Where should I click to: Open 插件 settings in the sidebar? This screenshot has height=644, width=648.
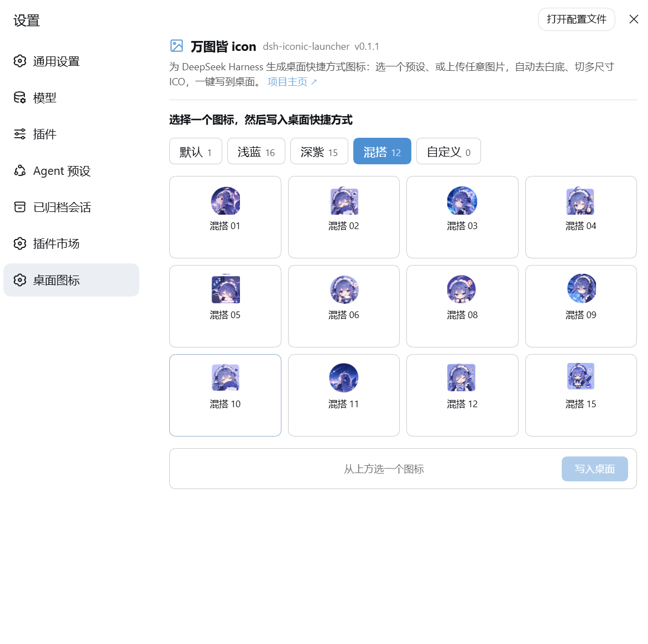(x=71, y=134)
